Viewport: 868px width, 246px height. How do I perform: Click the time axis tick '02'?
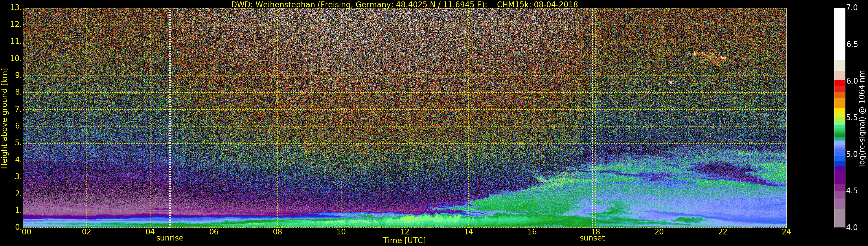pos(87,232)
